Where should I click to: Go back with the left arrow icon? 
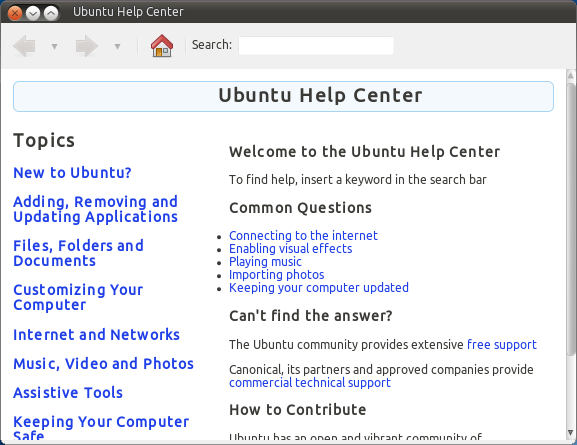pyautogui.click(x=24, y=46)
